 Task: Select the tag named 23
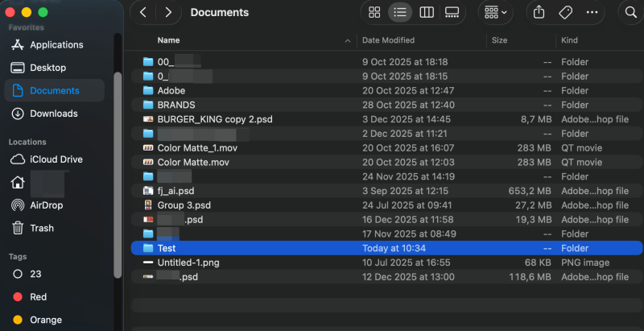point(54,274)
